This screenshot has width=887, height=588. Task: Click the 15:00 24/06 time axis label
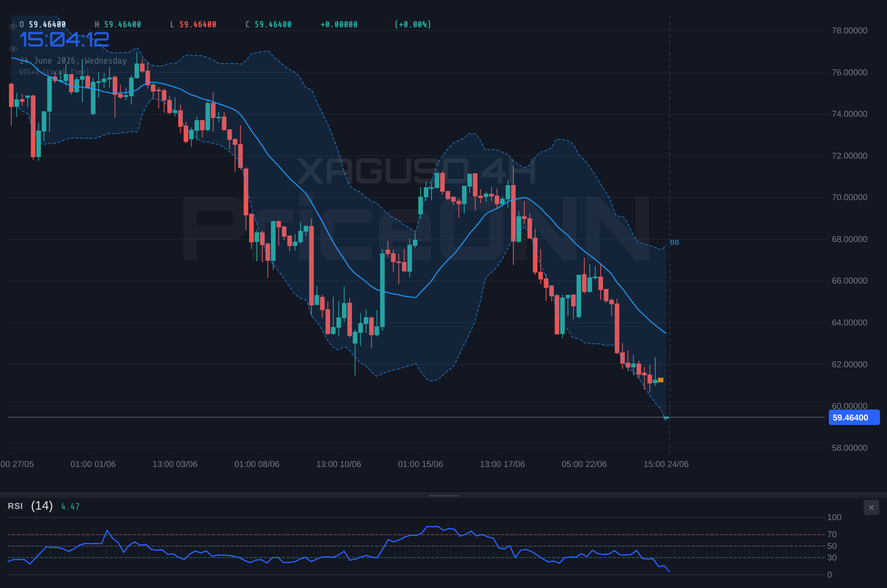[x=666, y=464]
